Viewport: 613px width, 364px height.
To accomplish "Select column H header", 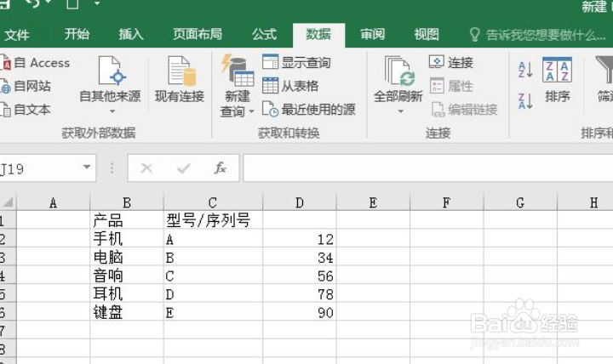I will [x=585, y=202].
